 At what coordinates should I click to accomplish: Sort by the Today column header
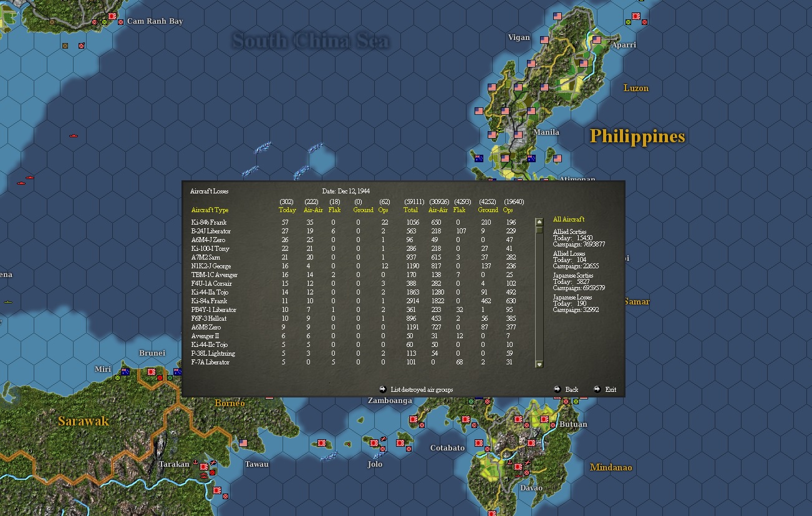(288, 210)
